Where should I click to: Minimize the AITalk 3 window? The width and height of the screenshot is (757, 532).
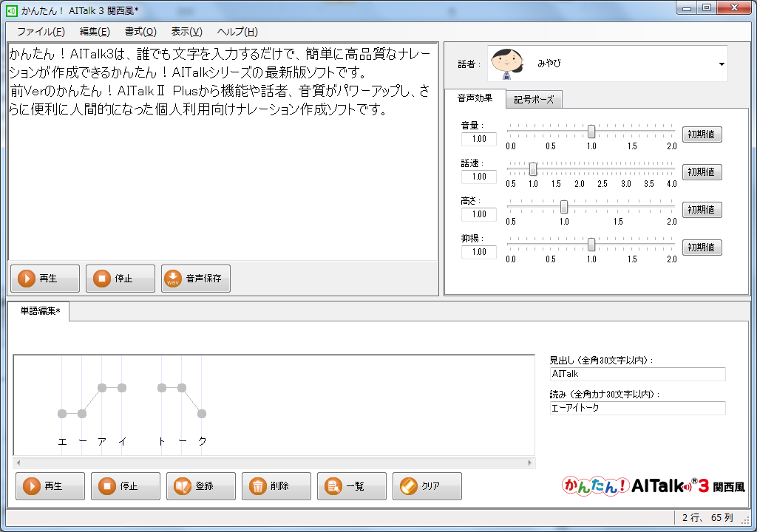(x=687, y=8)
